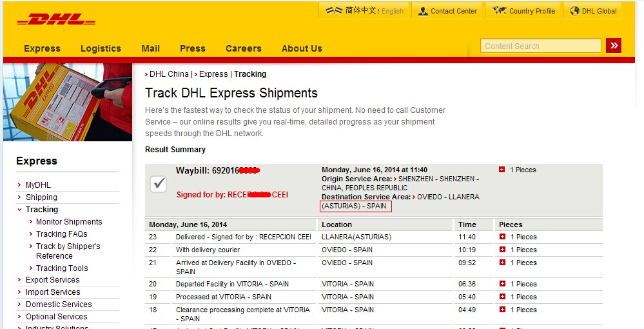
Task: Go to Express breadcrumb link
Action: (x=213, y=74)
